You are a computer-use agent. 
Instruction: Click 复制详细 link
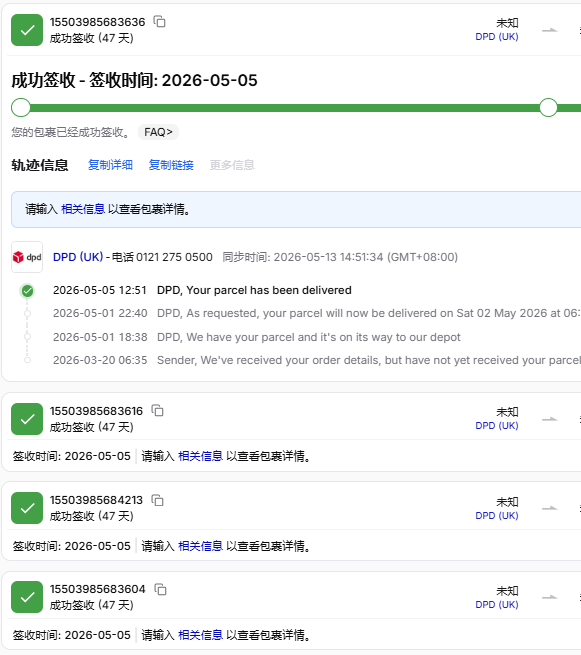tap(110, 165)
